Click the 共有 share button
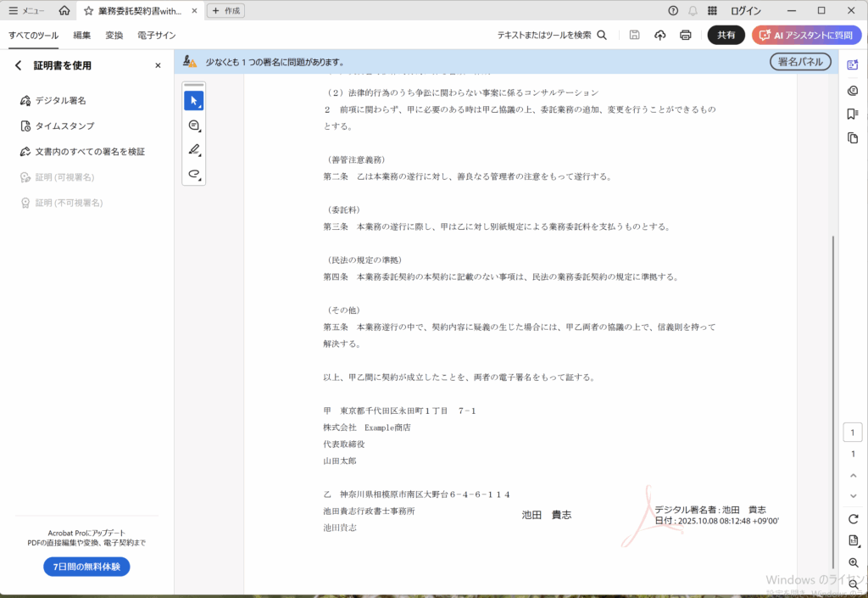 726,35
